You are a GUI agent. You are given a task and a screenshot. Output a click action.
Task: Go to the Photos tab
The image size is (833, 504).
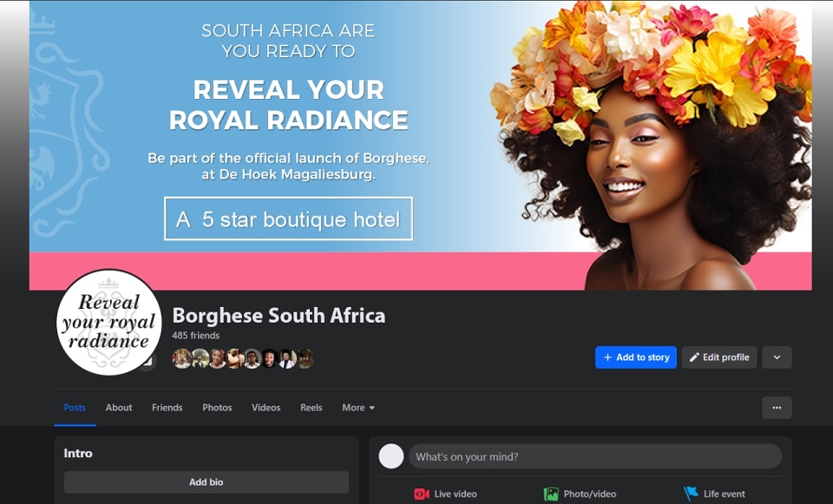(217, 408)
